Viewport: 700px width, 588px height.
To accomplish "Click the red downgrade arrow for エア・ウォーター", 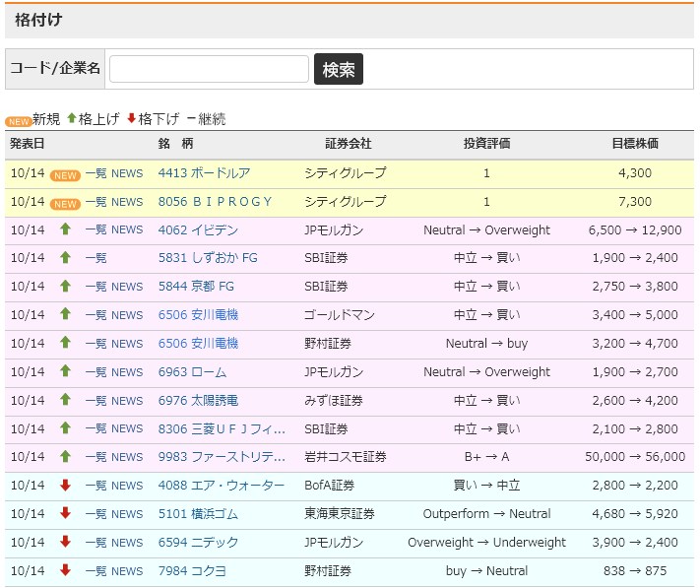I will click(66, 486).
